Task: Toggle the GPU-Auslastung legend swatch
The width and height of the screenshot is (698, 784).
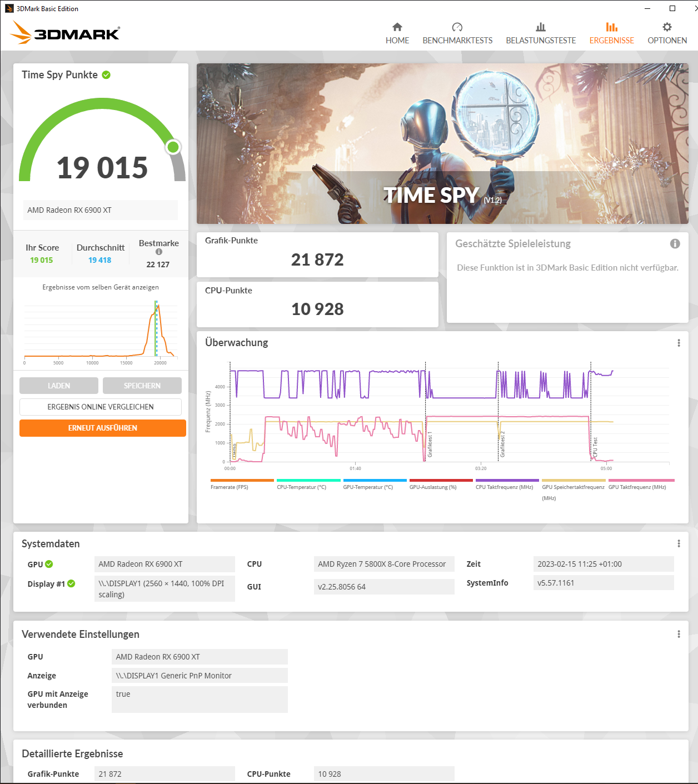Action: [x=441, y=480]
